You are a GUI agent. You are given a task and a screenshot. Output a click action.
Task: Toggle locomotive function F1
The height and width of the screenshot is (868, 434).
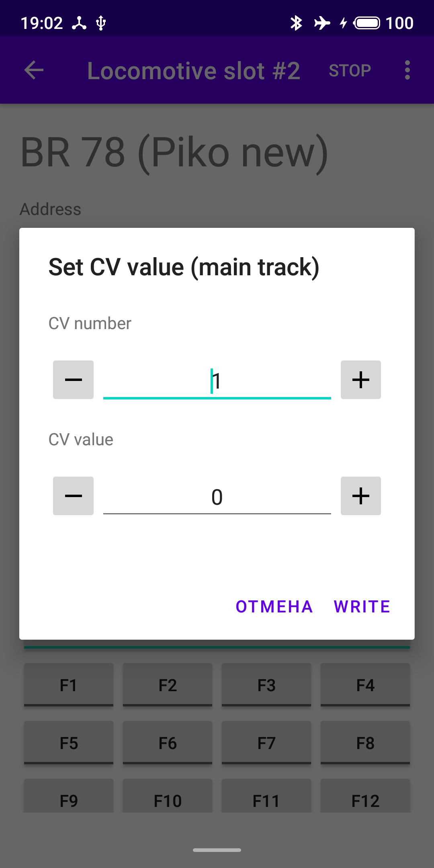[69, 685]
